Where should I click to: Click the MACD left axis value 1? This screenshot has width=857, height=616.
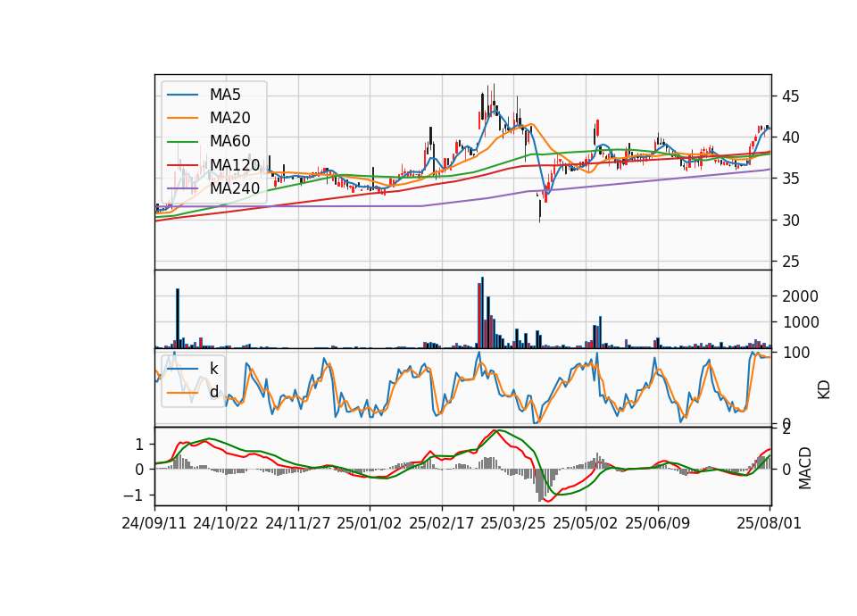139,445
